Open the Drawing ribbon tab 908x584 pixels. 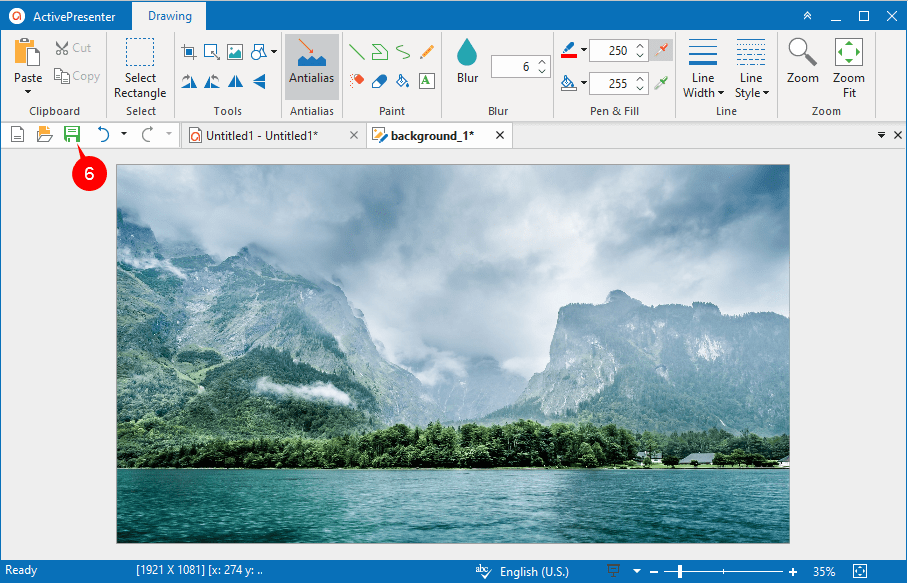[170, 16]
